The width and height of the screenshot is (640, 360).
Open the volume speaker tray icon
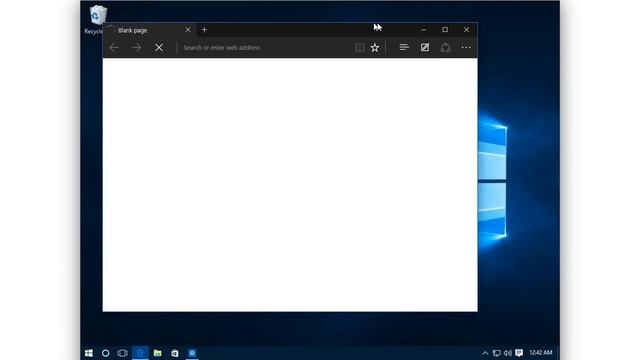tap(508, 353)
